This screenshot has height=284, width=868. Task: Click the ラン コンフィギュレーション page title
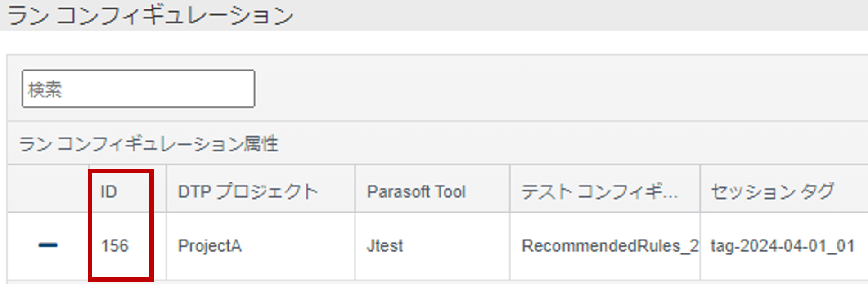tap(150, 16)
